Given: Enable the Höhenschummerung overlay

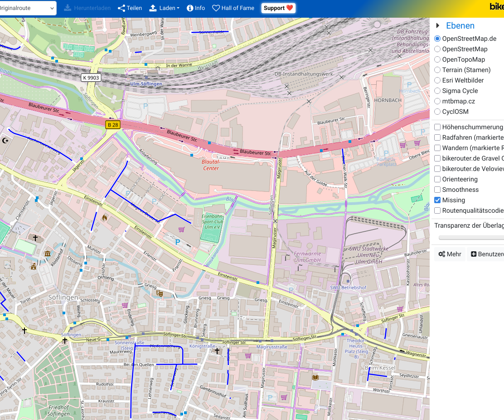Looking at the screenshot, I should [x=437, y=127].
